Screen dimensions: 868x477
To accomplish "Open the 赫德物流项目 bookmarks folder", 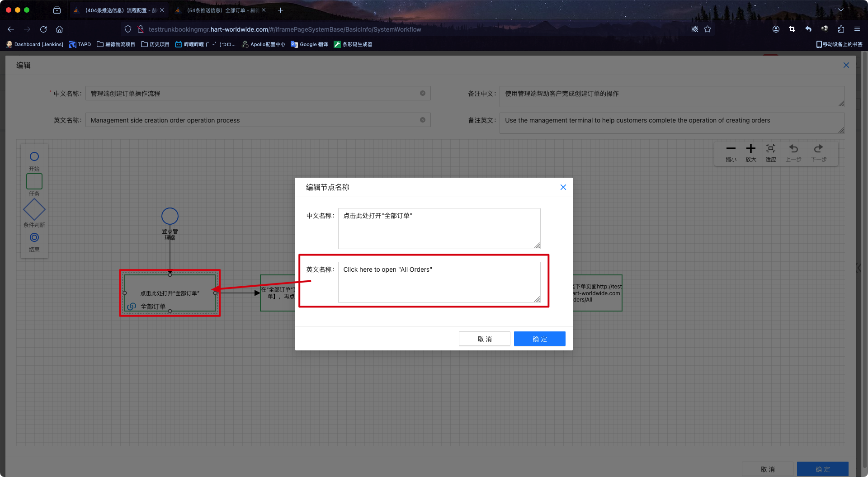I will point(116,44).
